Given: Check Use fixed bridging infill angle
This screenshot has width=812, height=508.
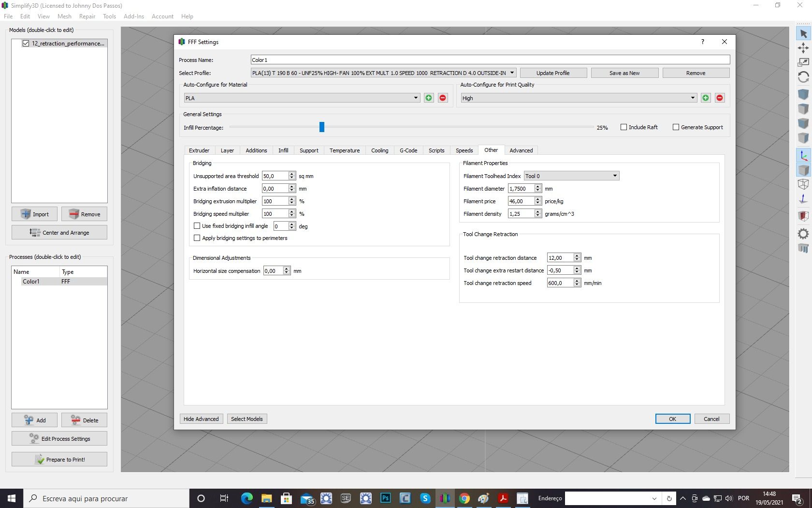Looking at the screenshot, I should pyautogui.click(x=197, y=226).
